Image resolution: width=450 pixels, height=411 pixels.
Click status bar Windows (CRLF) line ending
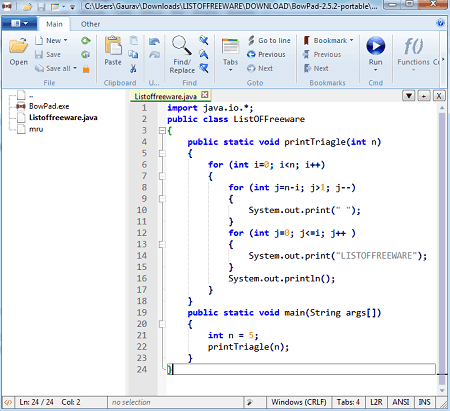point(298,402)
